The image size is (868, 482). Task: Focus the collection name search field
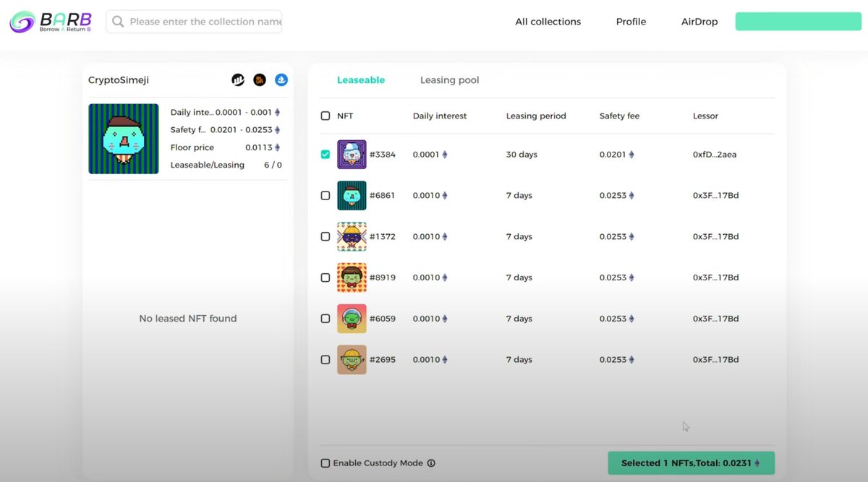point(194,22)
